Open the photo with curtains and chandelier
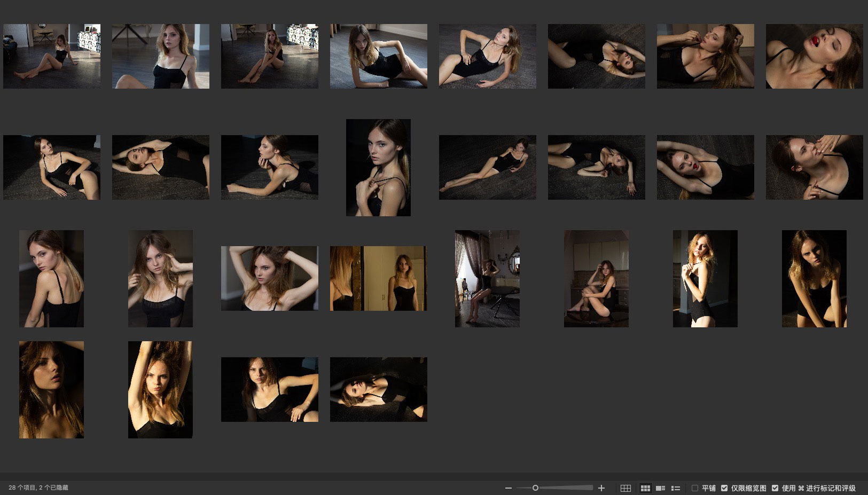Viewport: 868px width, 495px height. [487, 278]
